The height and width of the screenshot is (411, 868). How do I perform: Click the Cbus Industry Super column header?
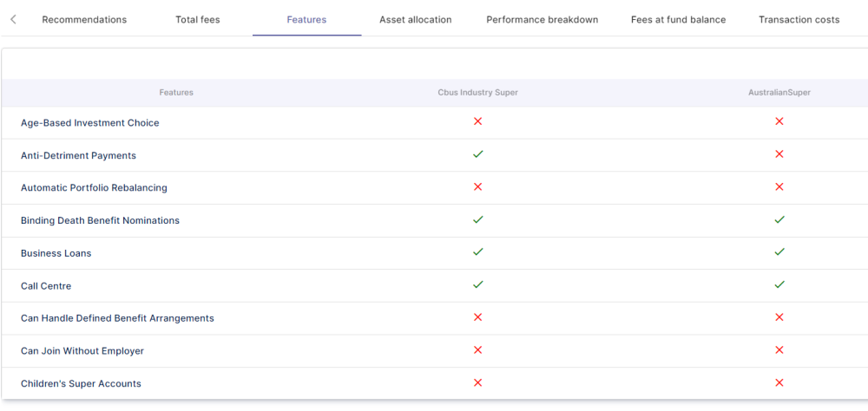[x=477, y=93]
